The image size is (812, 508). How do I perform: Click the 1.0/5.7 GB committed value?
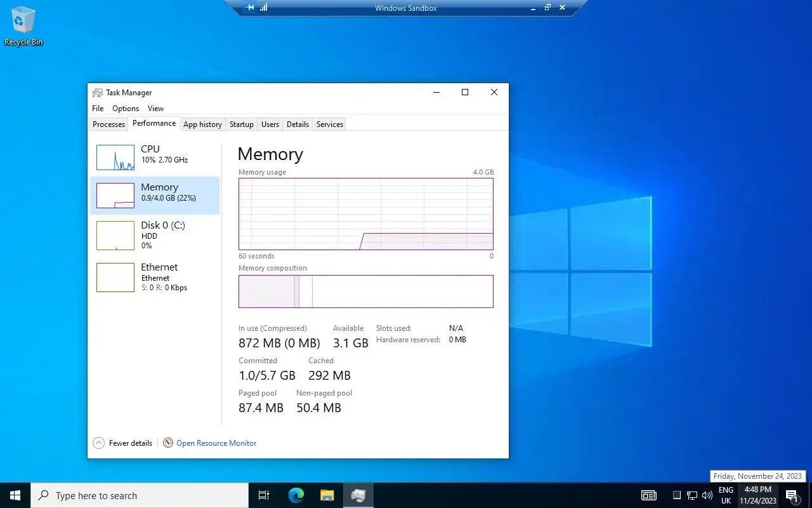[267, 375]
